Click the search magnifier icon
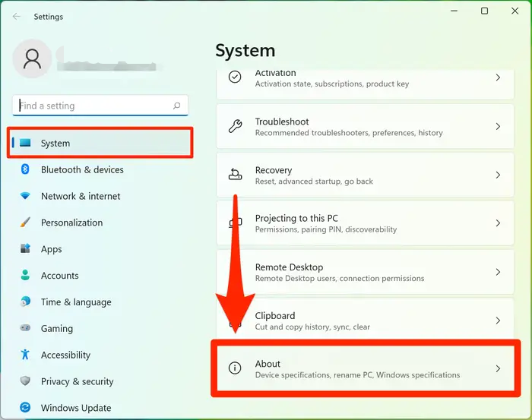Screen dimensions: 532x420 pyautogui.click(x=176, y=106)
